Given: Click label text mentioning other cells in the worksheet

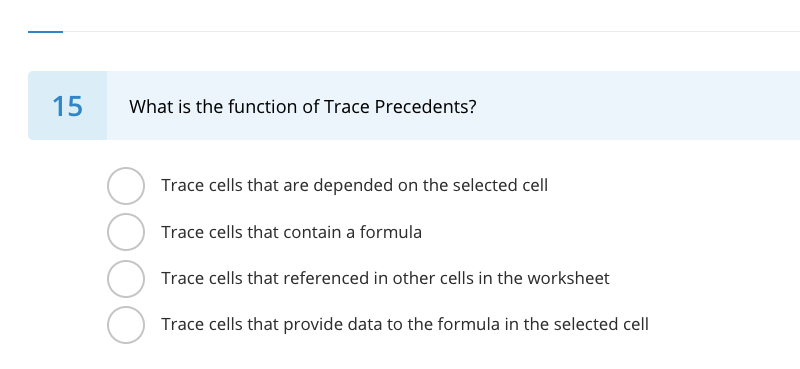Looking at the screenshot, I should (385, 278).
